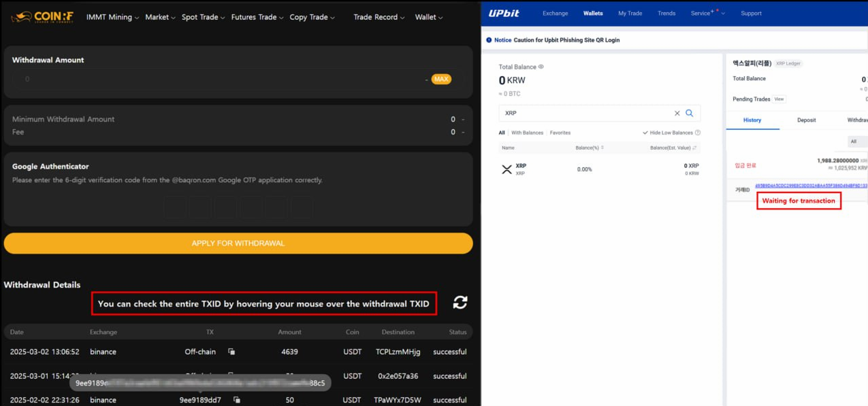Click the magnifier search icon in Upbit
This screenshot has height=406, width=868.
(690, 114)
